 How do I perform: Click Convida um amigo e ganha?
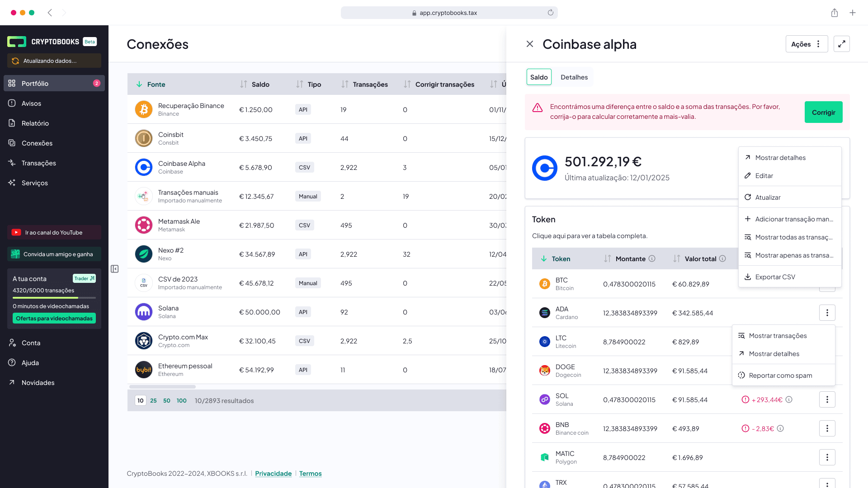tap(54, 254)
